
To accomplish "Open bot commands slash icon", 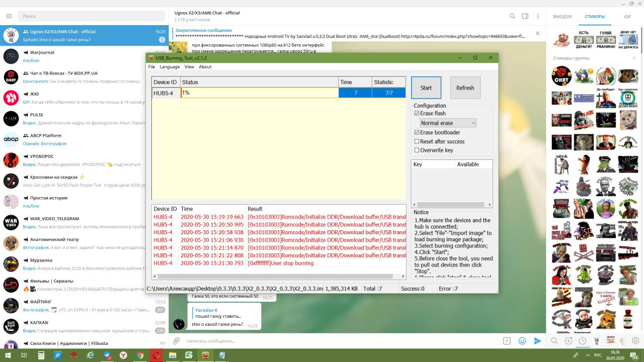I will click(507, 340).
